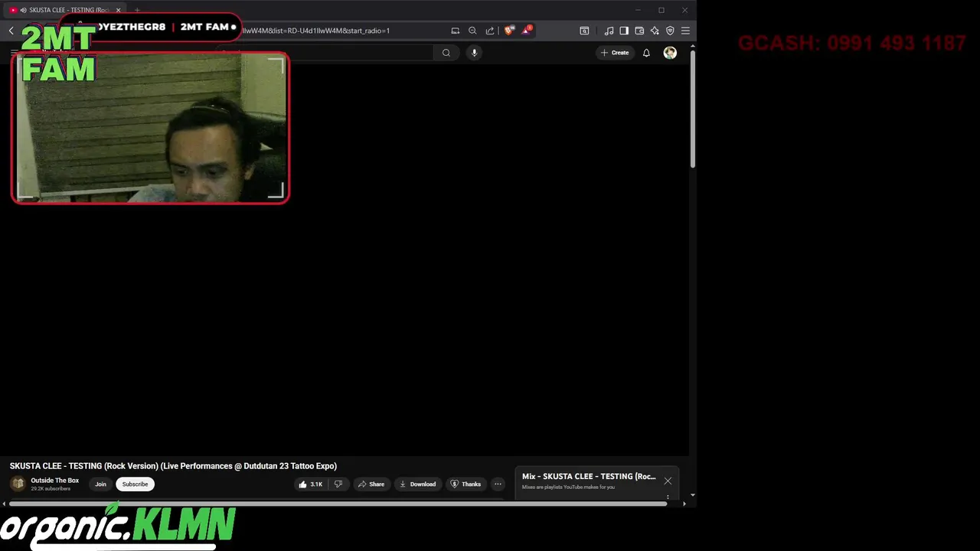Click the Download button
The image size is (980, 551).
coord(417,484)
